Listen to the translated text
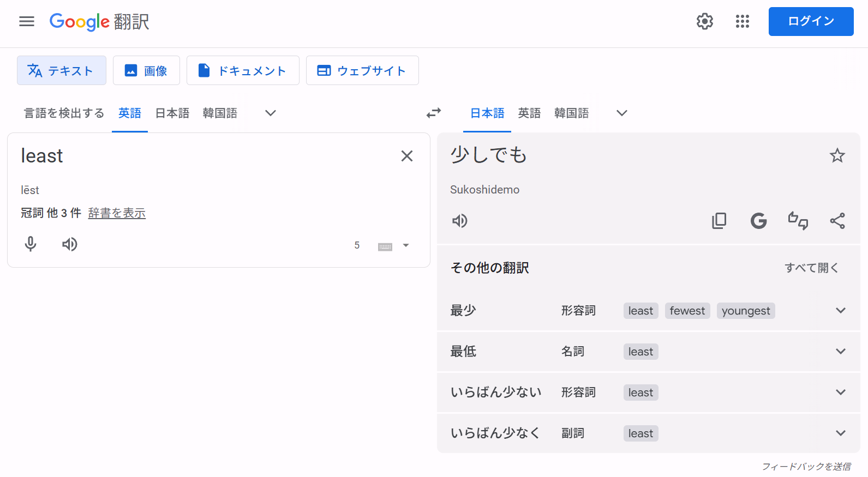The height and width of the screenshot is (477, 868). pyautogui.click(x=460, y=221)
